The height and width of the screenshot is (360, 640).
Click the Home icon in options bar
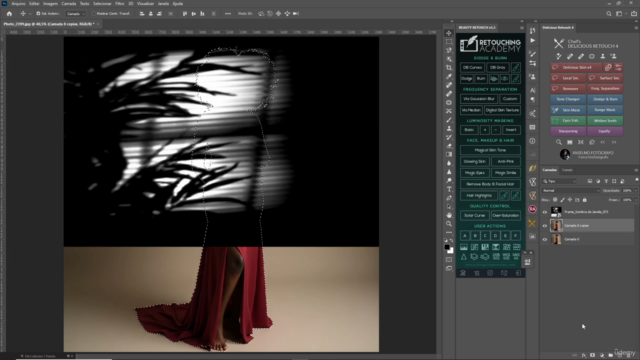tap(9, 13)
